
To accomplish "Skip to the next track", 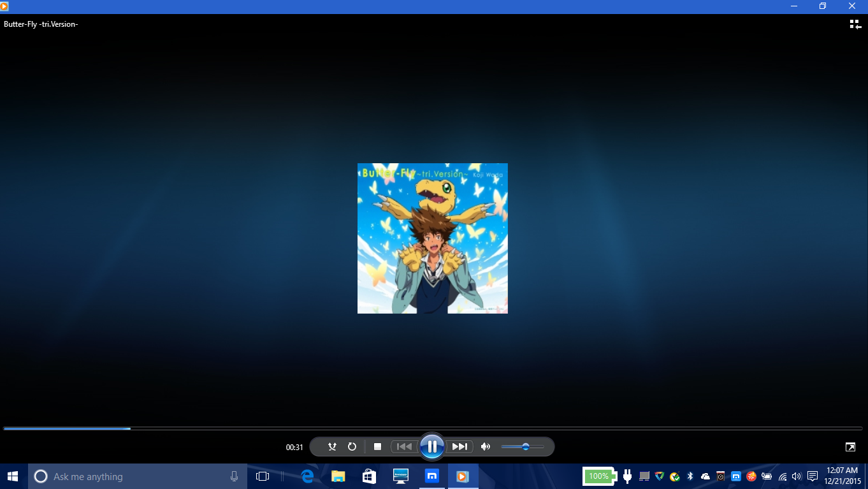I will click(459, 447).
